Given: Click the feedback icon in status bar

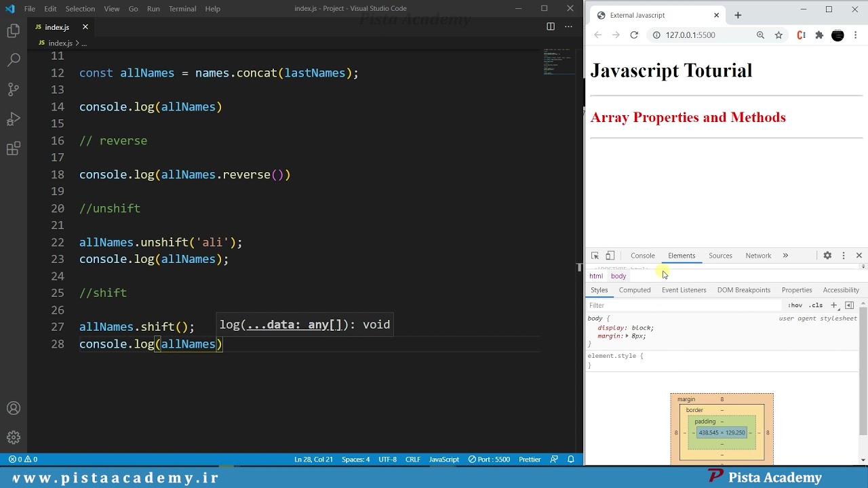Looking at the screenshot, I should coord(554,459).
